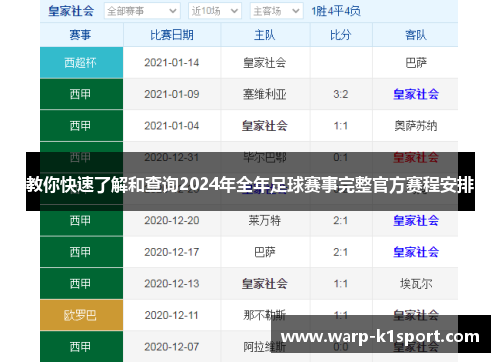Select the 西超杯 competition cell
This screenshot has width=500, height=362.
pos(82,63)
